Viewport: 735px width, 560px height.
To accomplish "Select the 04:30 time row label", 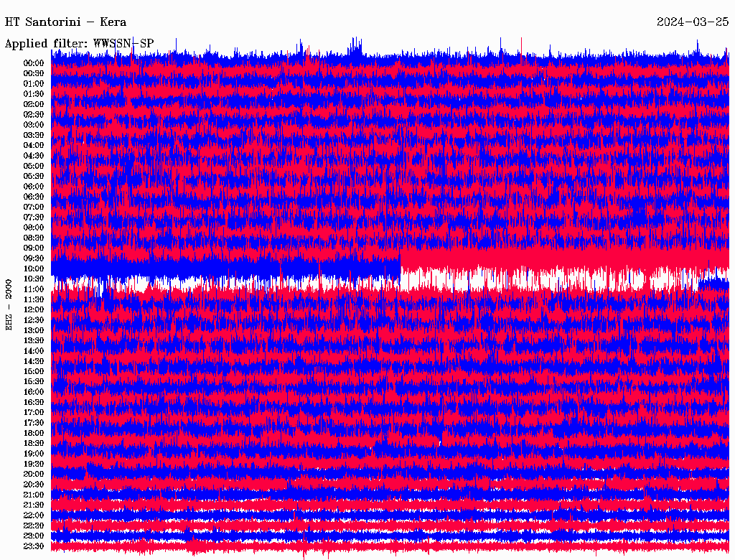I will tap(34, 156).
